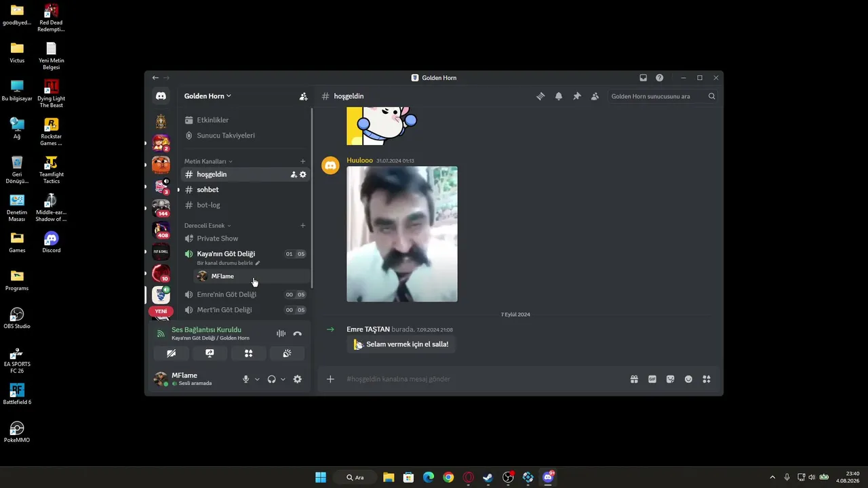868x488 pixels.
Task: Add a channel in Metin Kanalları category
Action: point(302,161)
